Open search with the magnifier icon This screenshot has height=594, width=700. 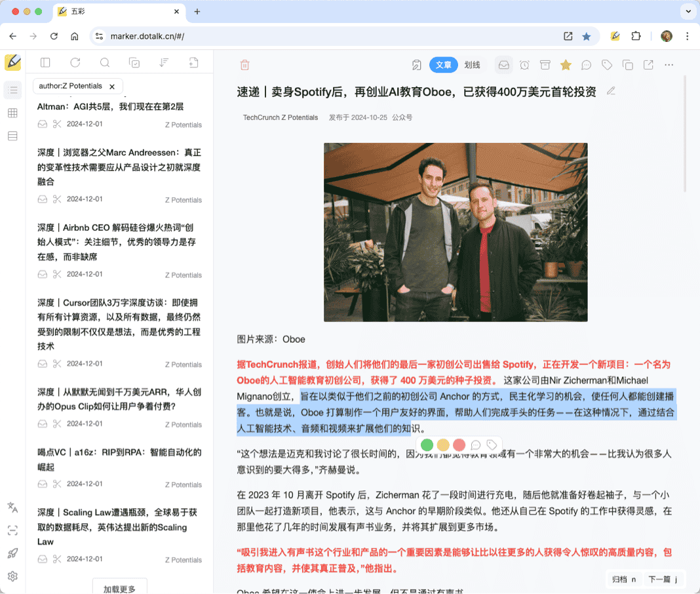[105, 63]
